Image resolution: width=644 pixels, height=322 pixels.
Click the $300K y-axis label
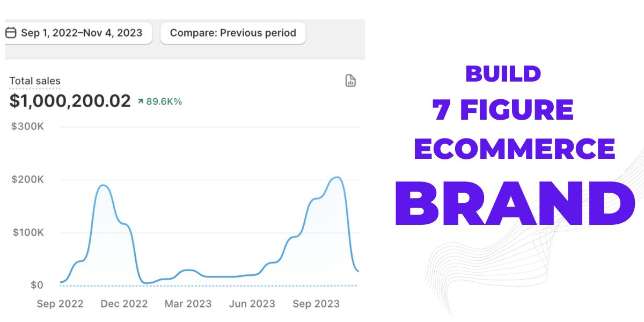(x=27, y=127)
